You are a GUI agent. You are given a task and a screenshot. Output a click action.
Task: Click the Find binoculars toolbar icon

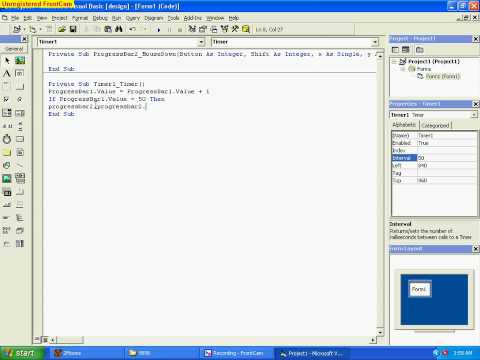click(x=119, y=29)
